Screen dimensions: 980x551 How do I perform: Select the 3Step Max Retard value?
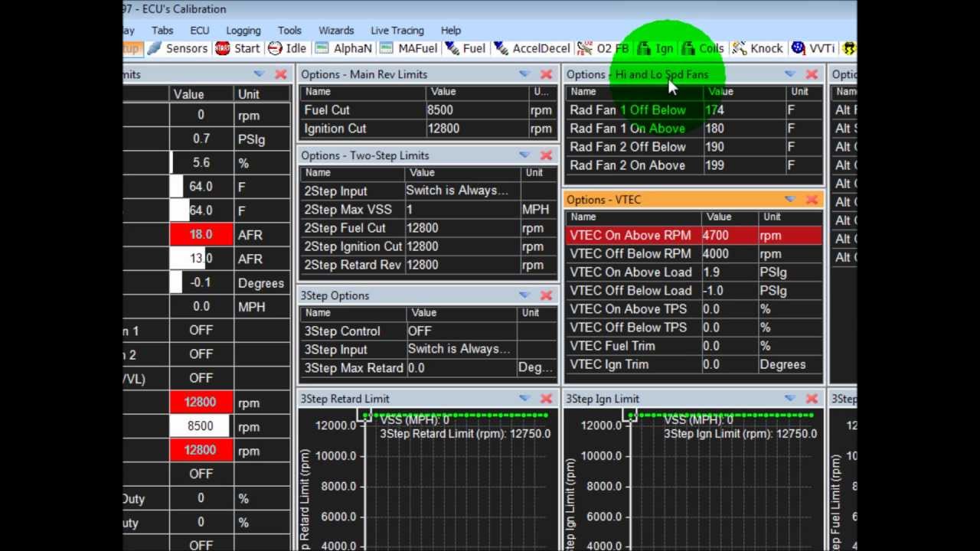coord(462,368)
